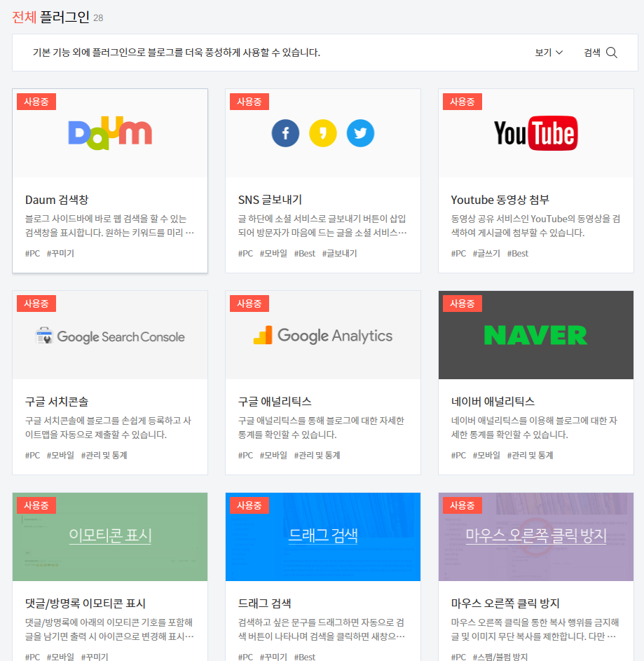Click #꾸미기 tag on Daum 검색창 card

60,253
